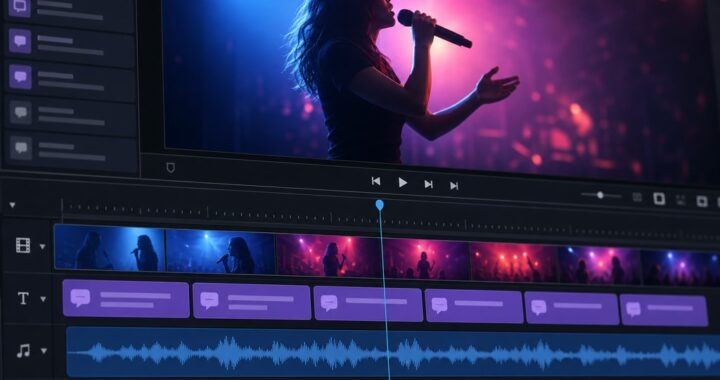This screenshot has width=720, height=380.
Task: Select the fifth caption clip on the text track
Action: [572, 309]
